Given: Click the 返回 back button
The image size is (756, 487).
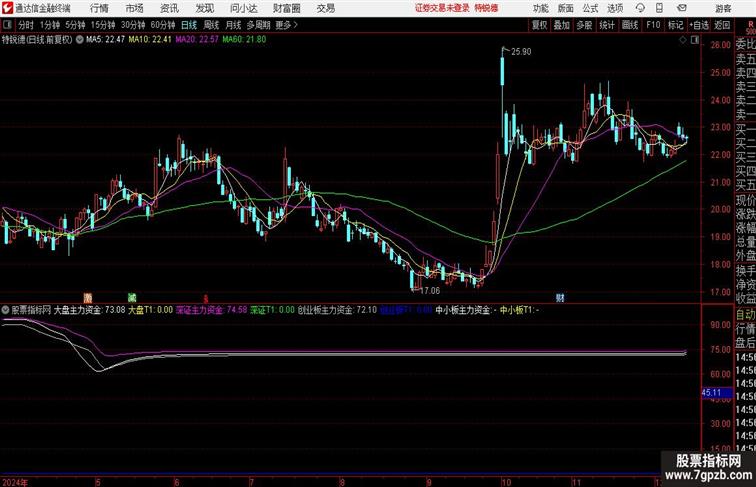Looking at the screenshot, I should point(722,25).
